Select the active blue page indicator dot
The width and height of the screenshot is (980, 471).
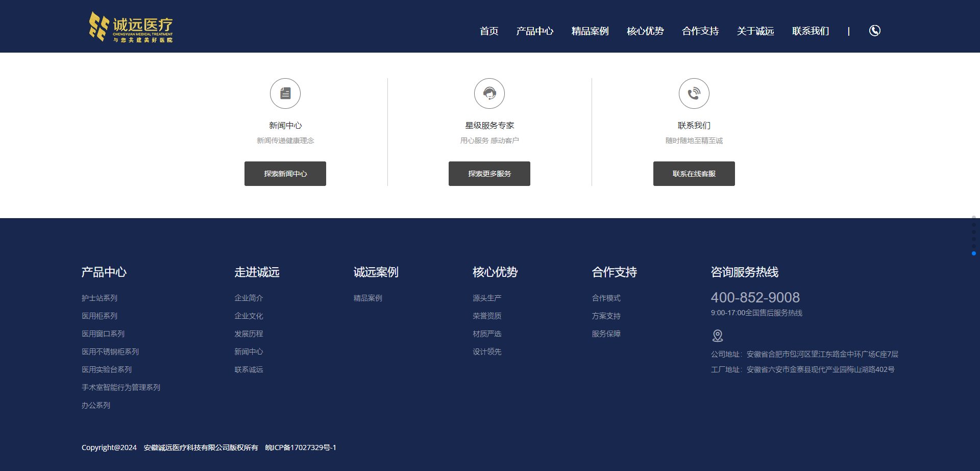click(974, 253)
